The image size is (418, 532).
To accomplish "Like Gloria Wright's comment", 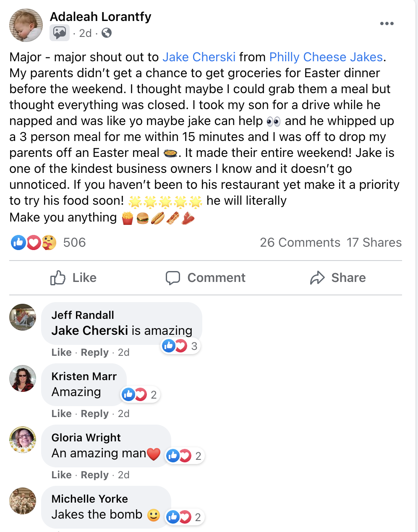I will click(61, 475).
